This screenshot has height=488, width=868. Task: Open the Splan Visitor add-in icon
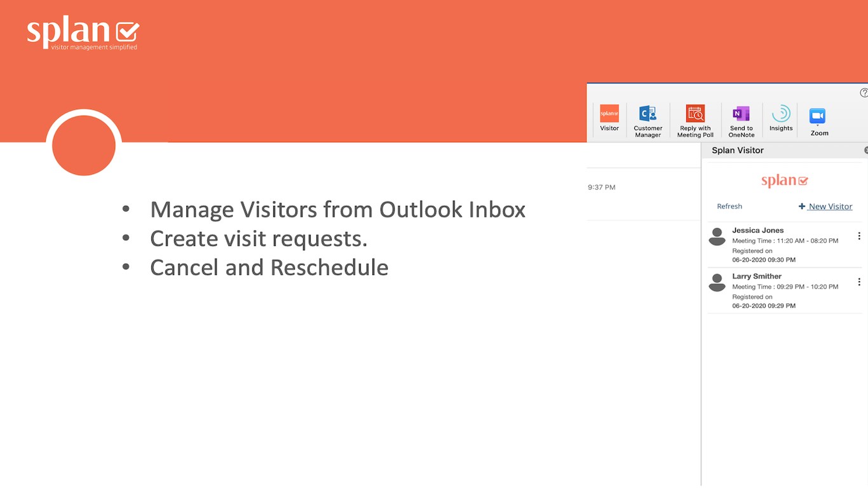point(609,114)
